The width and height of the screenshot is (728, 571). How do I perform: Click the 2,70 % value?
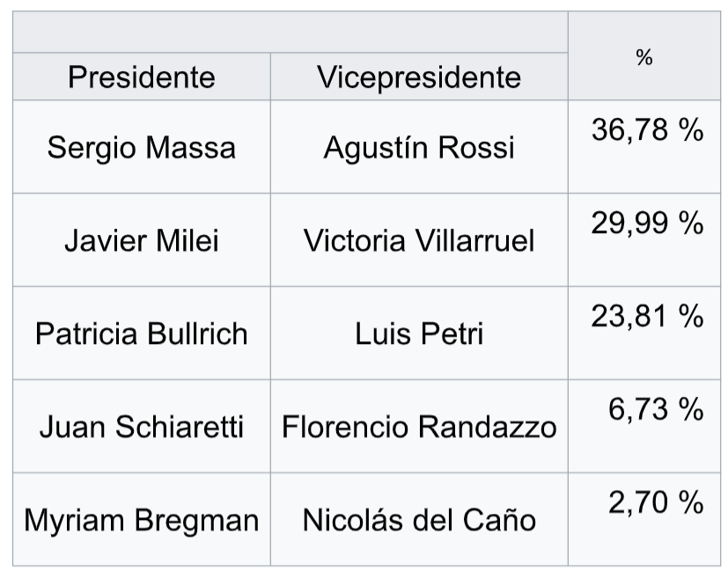coord(655,503)
